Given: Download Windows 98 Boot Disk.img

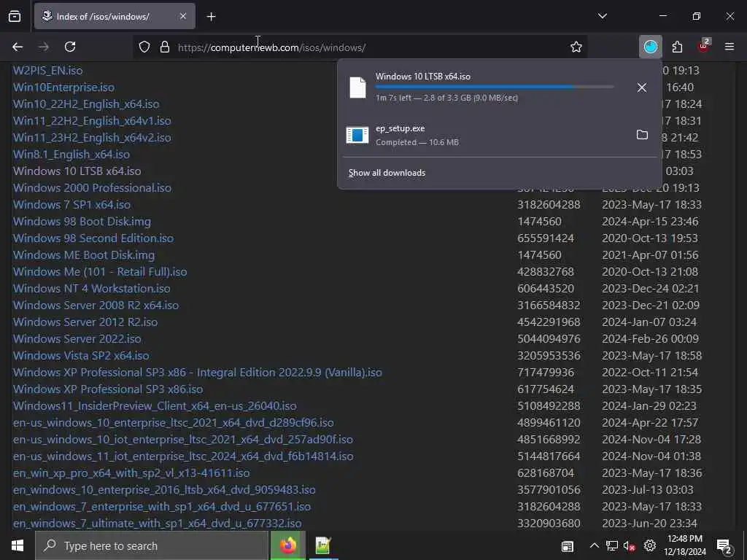Looking at the screenshot, I should 82,222.
